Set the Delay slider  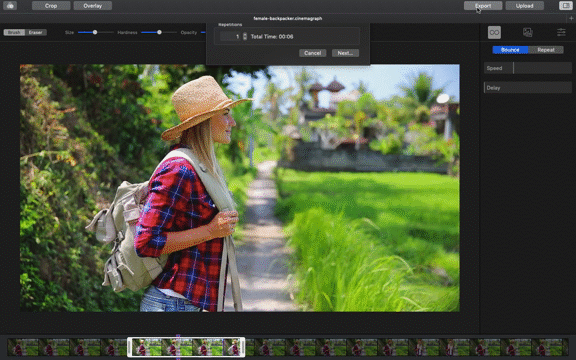(528, 87)
